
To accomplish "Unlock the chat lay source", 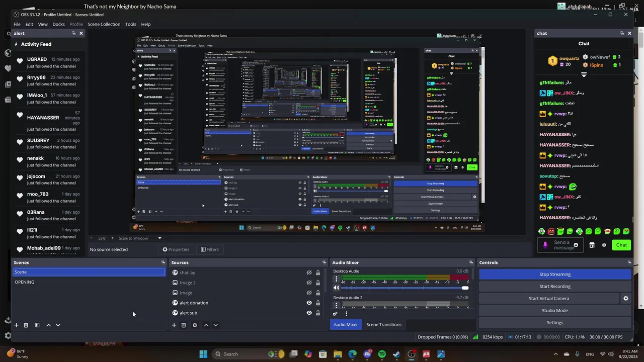I will pyautogui.click(x=318, y=273).
